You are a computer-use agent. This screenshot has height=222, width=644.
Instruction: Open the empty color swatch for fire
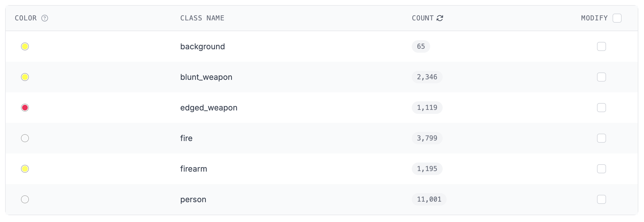coord(25,138)
